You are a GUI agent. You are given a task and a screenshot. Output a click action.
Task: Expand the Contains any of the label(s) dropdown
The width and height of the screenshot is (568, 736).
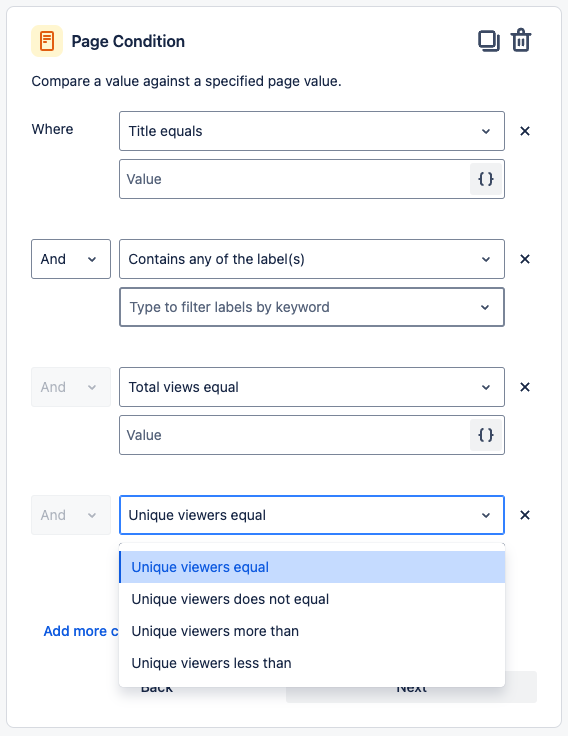(x=312, y=259)
